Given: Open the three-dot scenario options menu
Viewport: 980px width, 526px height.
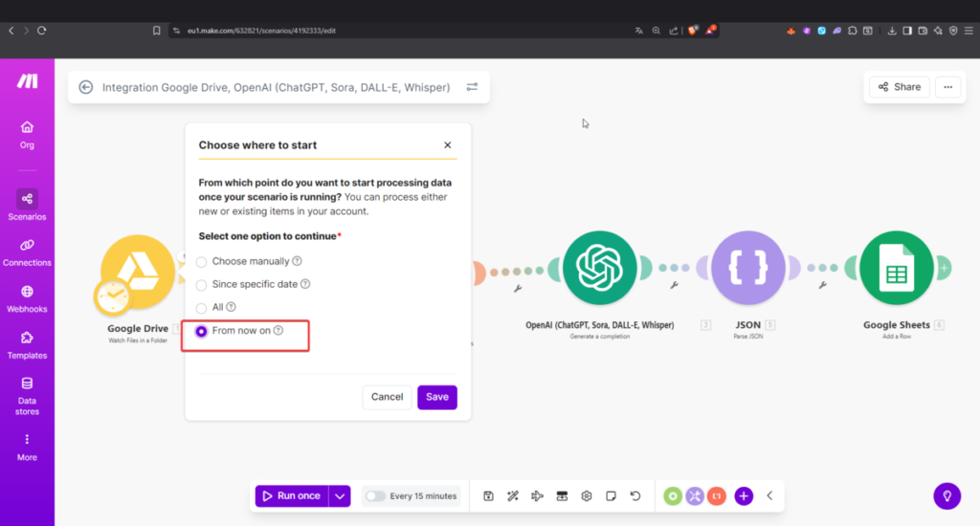Looking at the screenshot, I should click(948, 87).
